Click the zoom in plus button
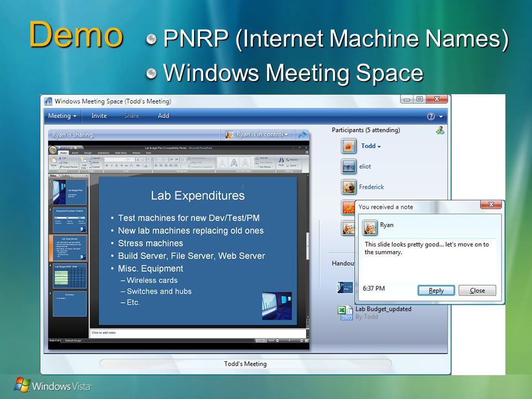This screenshot has width=532, height=399. pos(301,340)
